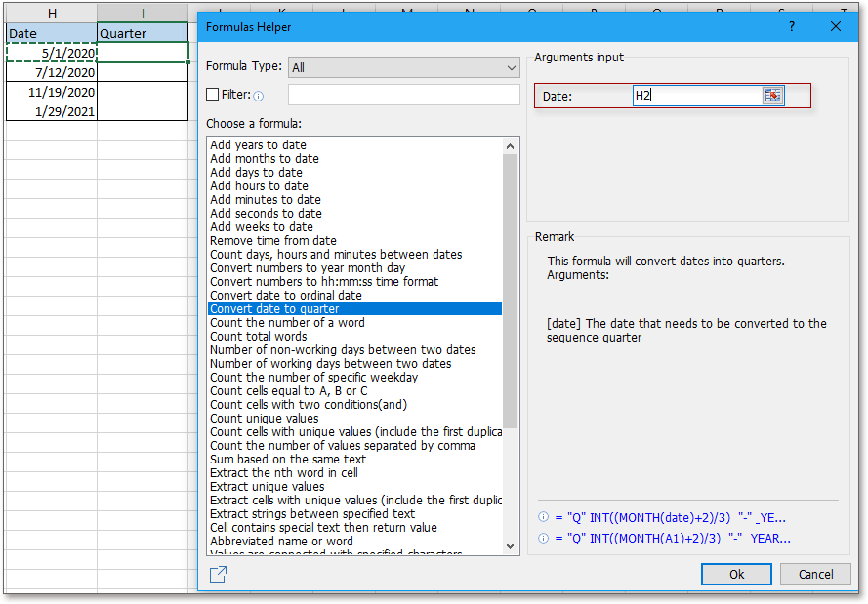Enable the Filter checkbox
The image size is (868, 604).
pyautogui.click(x=213, y=95)
